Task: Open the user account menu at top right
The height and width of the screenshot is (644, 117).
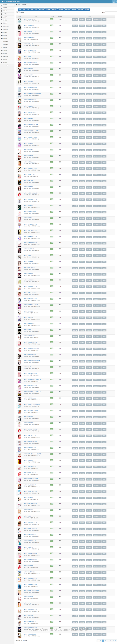Action: pos(114,2)
